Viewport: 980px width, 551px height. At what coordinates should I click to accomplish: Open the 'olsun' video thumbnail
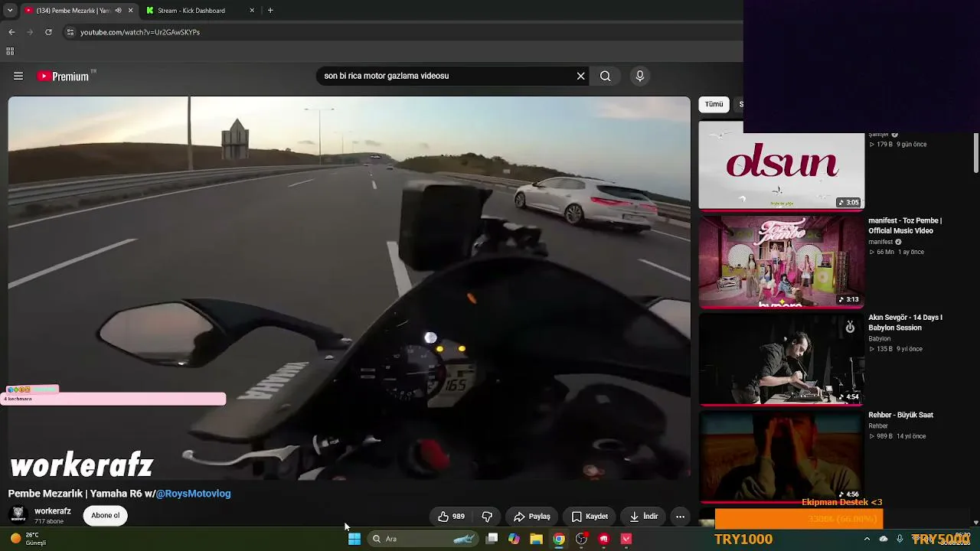pyautogui.click(x=782, y=165)
